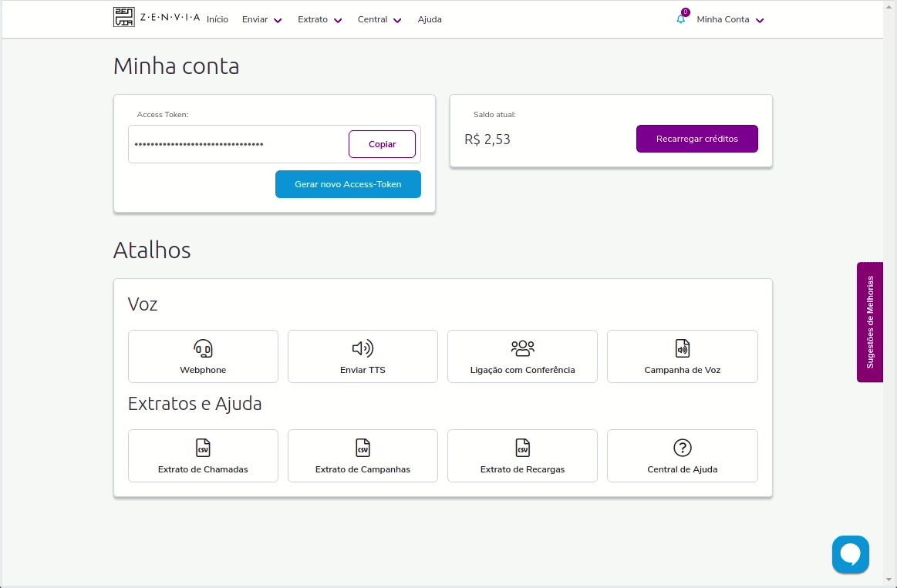
Task: Click the Minha conta page heading
Action: tap(176, 66)
